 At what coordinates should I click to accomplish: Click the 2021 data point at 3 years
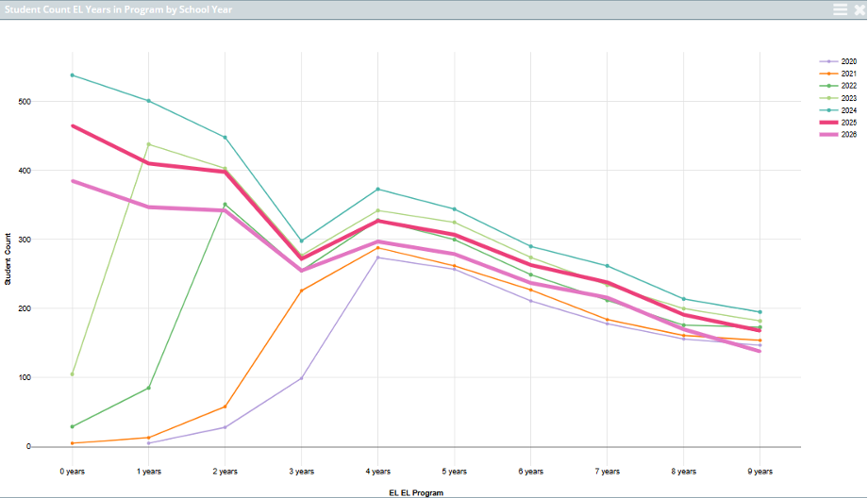[301, 290]
